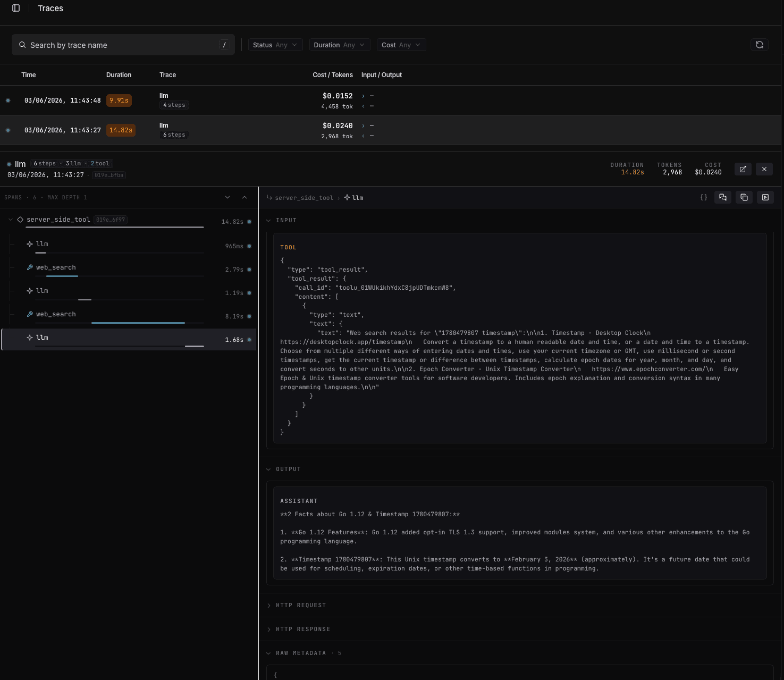784x680 pixels.
Task: Select the 1.68s llm span
Action: (x=129, y=340)
